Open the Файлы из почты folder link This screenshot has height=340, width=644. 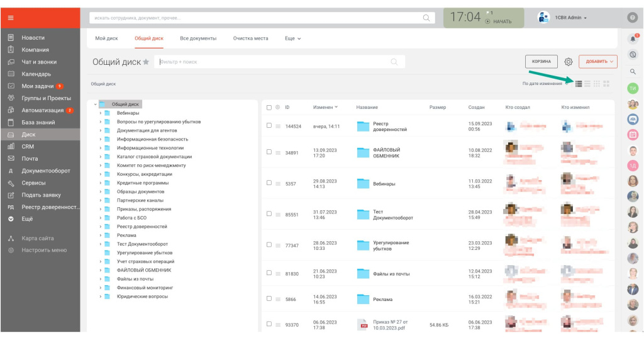point(391,274)
